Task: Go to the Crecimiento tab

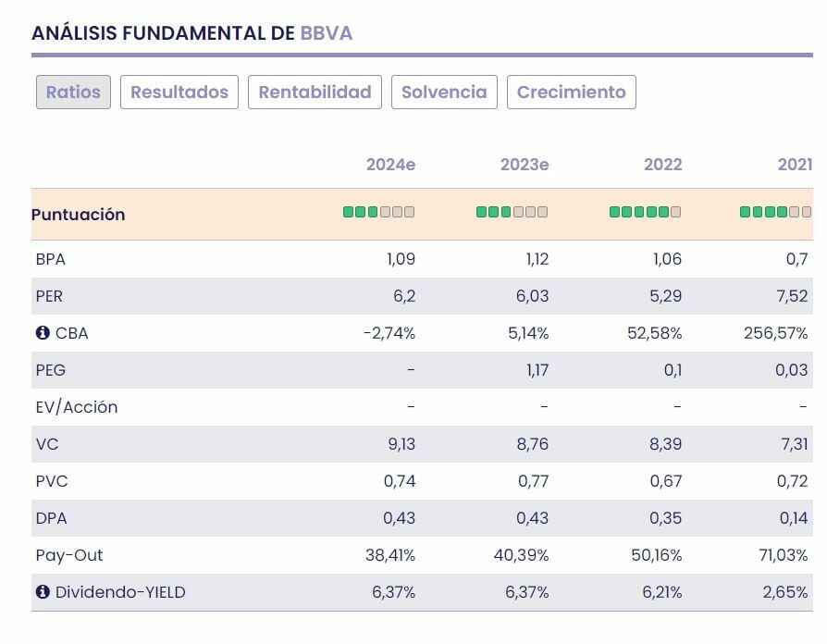Action: [x=571, y=93]
